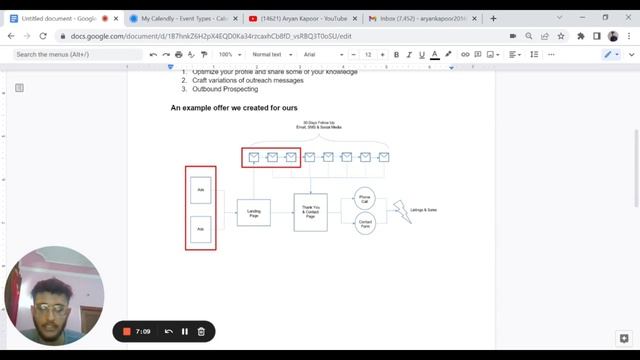The width and height of the screenshot is (640, 360).
Task: Toggle Underline formatting
Action: tap(422, 55)
